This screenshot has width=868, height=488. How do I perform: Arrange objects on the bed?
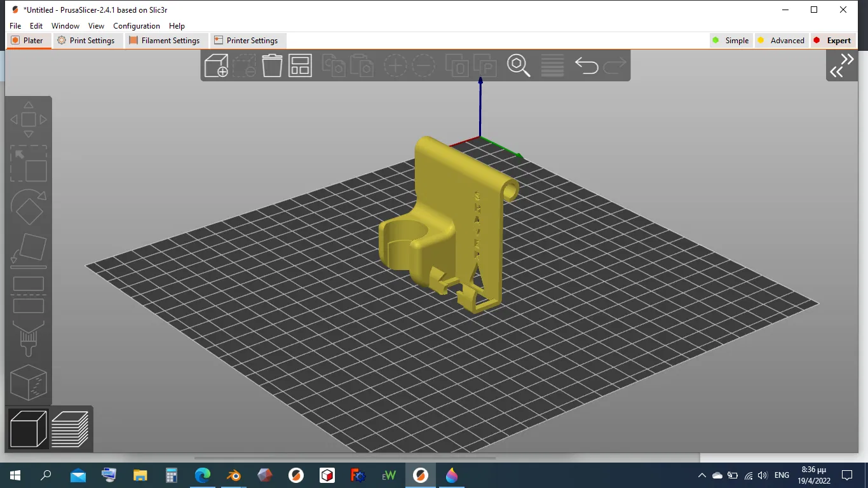coord(300,65)
